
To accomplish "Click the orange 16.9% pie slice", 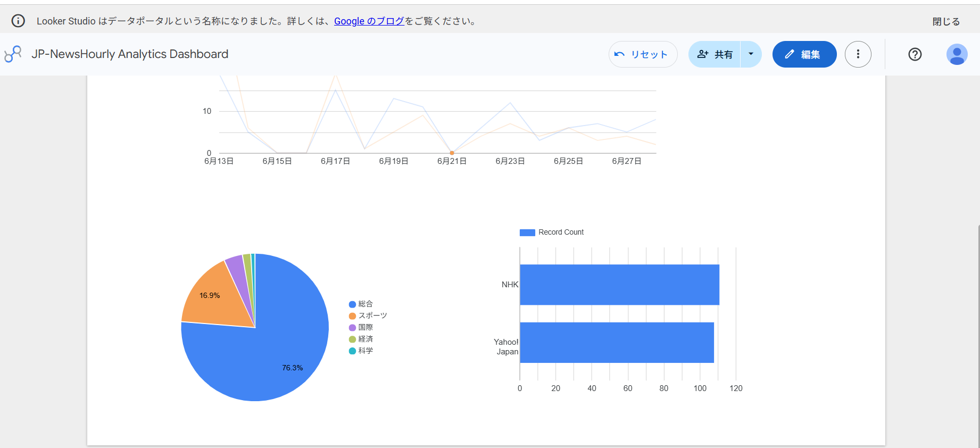I will (x=218, y=295).
